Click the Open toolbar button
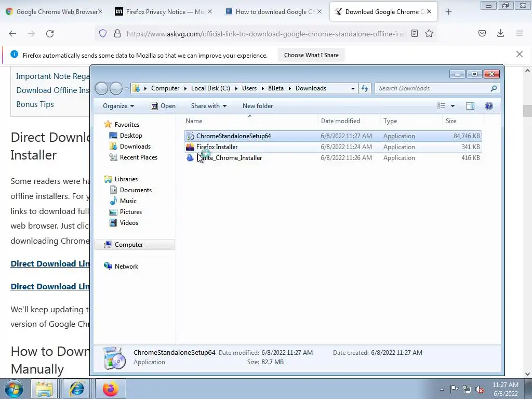 (x=163, y=106)
